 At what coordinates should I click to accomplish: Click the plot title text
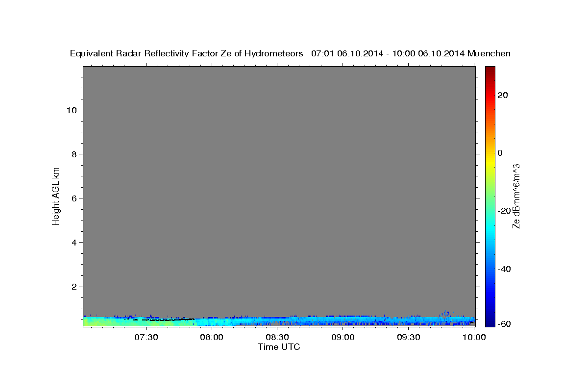290,53
